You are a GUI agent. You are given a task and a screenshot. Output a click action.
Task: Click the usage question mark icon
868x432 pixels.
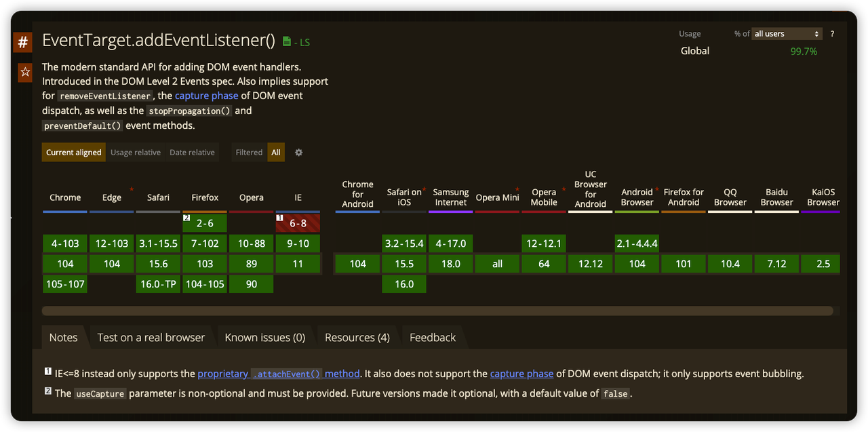832,33
